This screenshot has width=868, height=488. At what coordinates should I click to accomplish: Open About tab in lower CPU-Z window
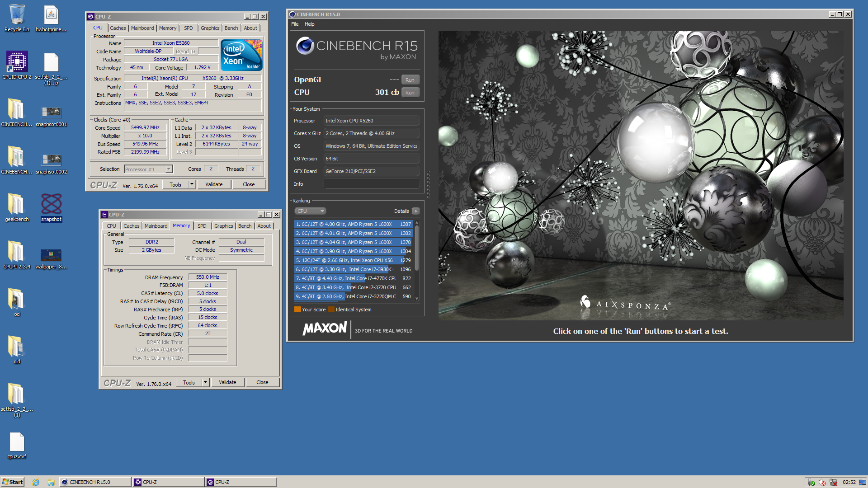click(x=264, y=226)
